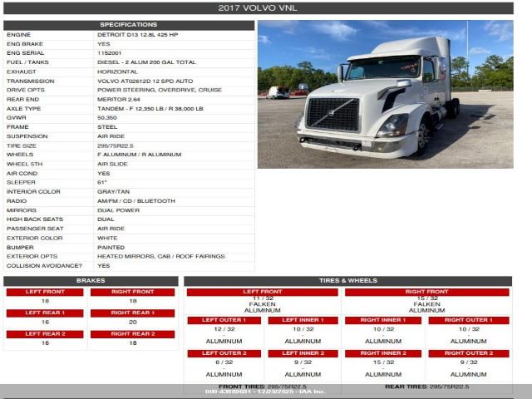
Task: Click the Left Inner 2 tire label
Action: point(303,353)
